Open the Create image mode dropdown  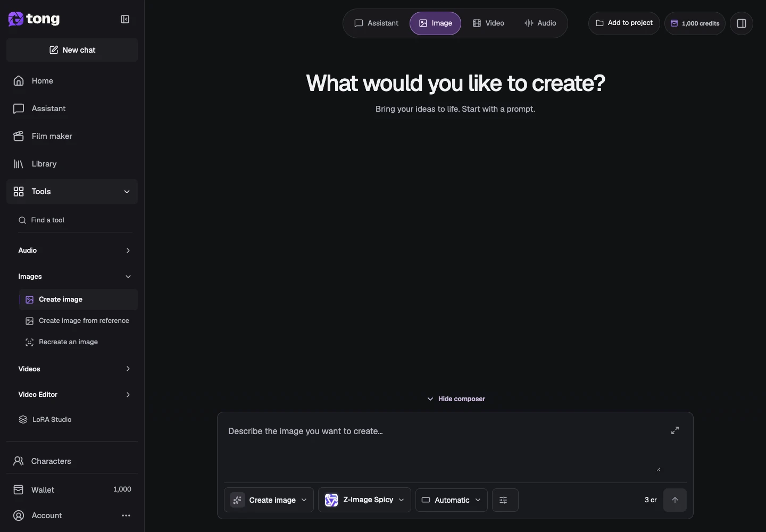[269, 500]
